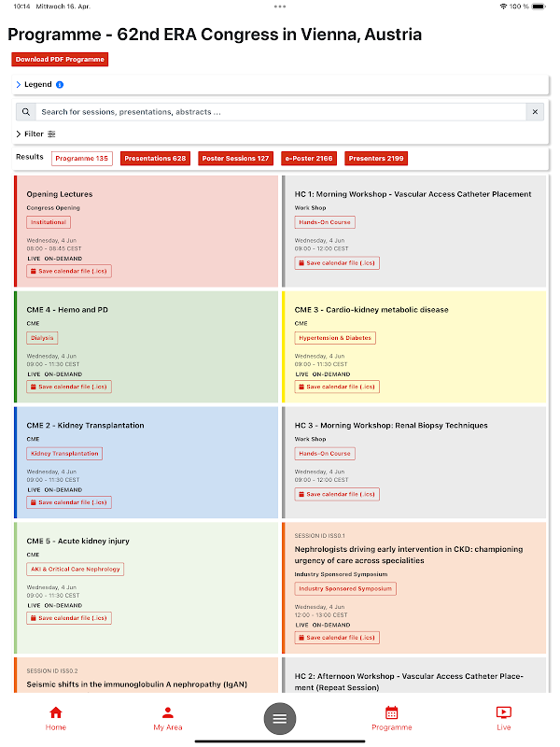Open Nephrologists driving early intervention symposium
The image size is (560, 747).
(409, 555)
